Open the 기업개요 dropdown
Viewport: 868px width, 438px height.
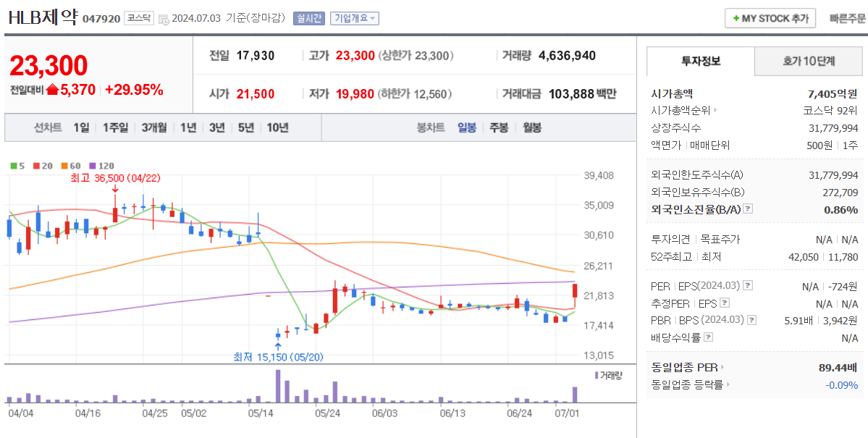[354, 18]
